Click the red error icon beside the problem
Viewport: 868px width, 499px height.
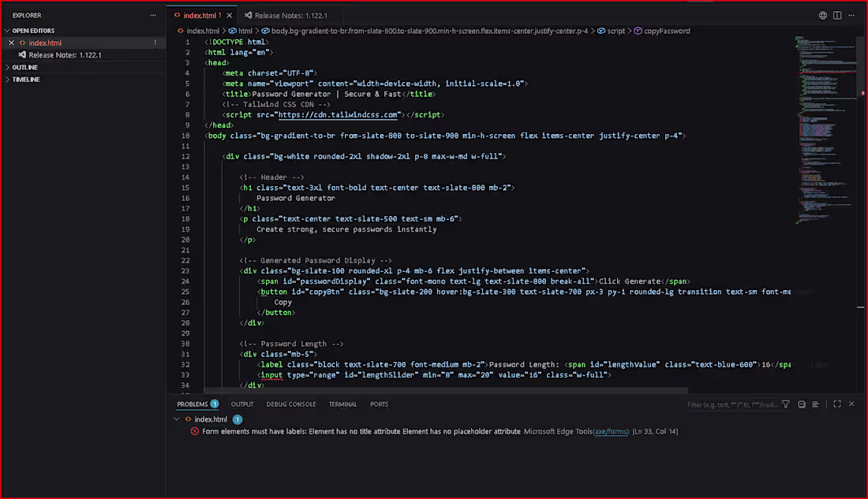click(195, 431)
